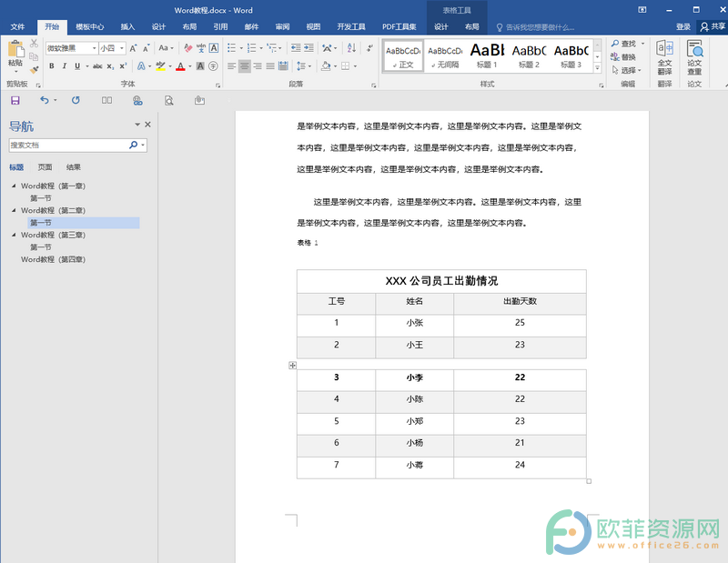Click the numbered list icon
The height and width of the screenshot is (563, 728).
click(252, 48)
